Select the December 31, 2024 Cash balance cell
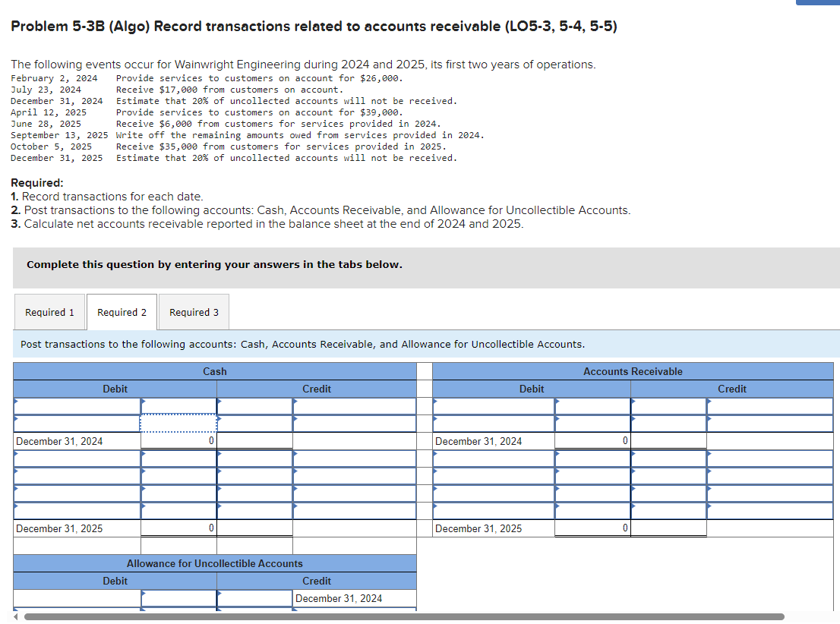840x624 pixels. (x=176, y=441)
